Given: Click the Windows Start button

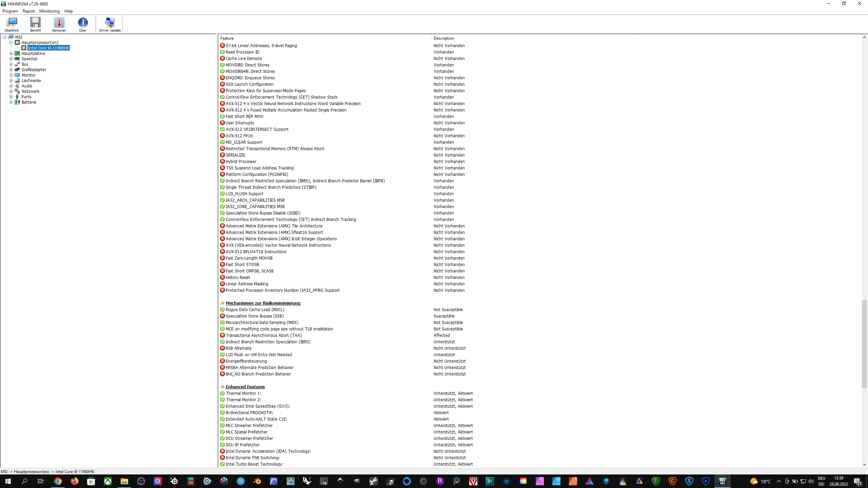Looking at the screenshot, I should (x=8, y=481).
